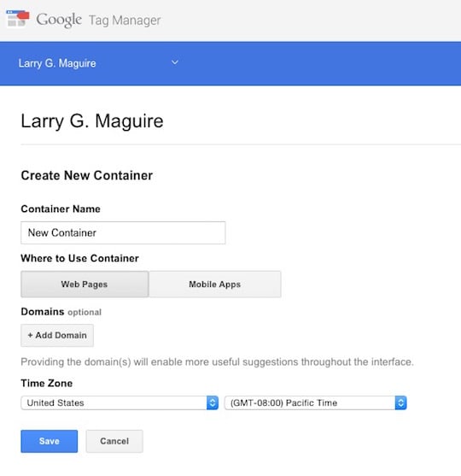The image size is (461, 476).
Task: Click the Create New Container heading
Action: tap(87, 175)
